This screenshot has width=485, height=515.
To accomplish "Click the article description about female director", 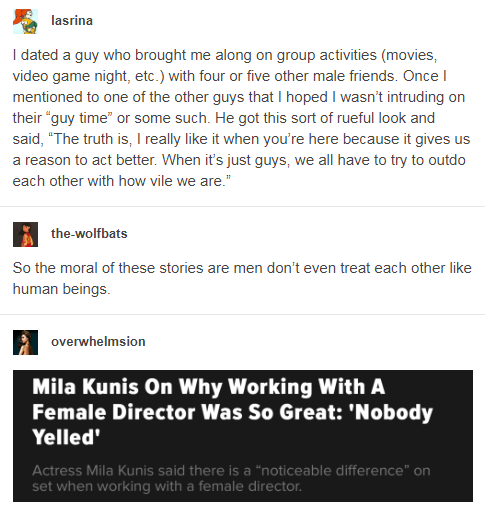I will pyautogui.click(x=231, y=478).
